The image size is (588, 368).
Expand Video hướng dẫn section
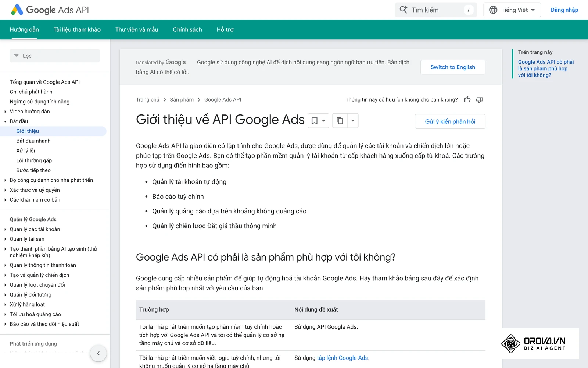click(x=5, y=112)
